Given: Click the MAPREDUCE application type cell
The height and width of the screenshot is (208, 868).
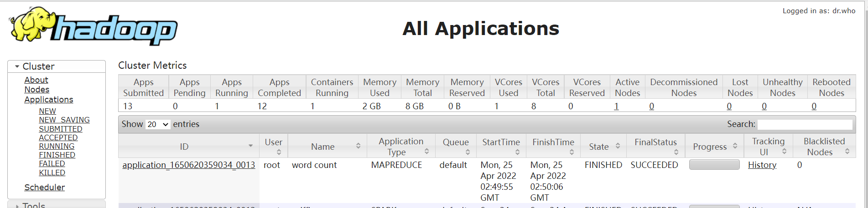Looking at the screenshot, I should (x=396, y=165).
